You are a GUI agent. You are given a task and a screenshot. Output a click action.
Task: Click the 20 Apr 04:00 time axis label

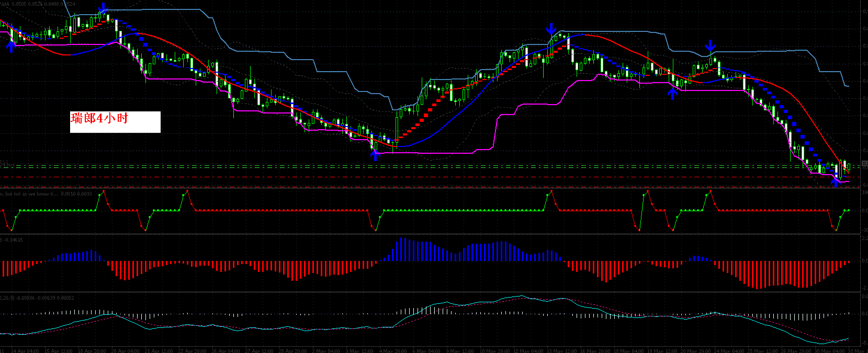(x=126, y=351)
